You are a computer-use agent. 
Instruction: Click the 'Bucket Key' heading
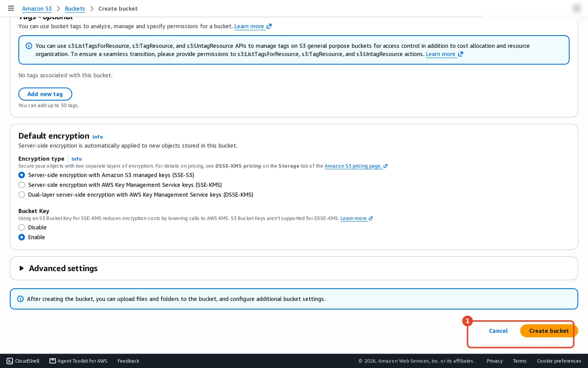(34, 211)
